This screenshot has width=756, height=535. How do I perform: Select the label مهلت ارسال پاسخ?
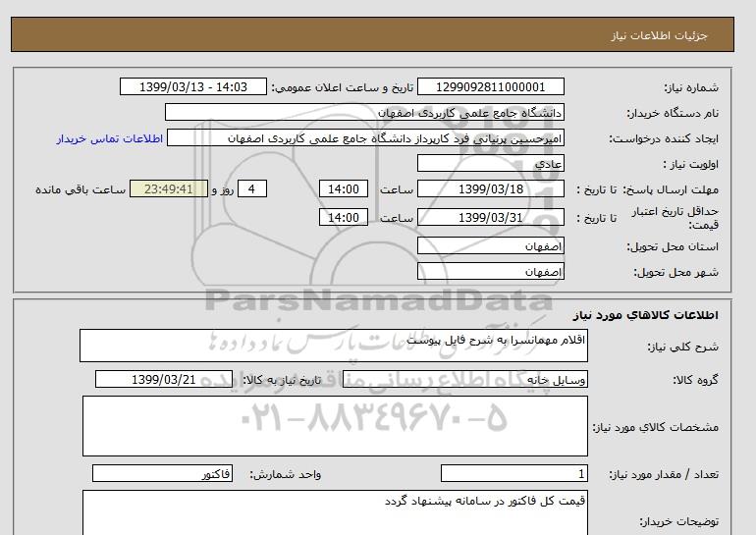pyautogui.click(x=671, y=189)
